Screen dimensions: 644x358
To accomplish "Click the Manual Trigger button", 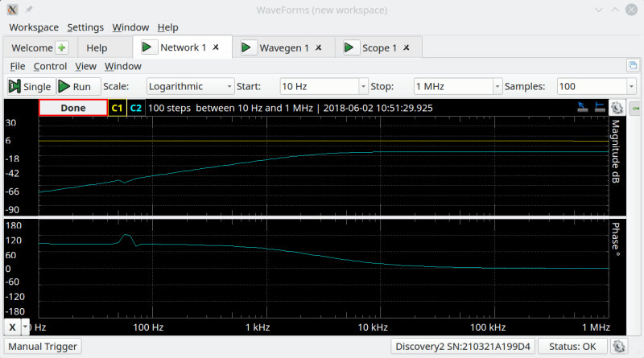I will tap(43, 347).
